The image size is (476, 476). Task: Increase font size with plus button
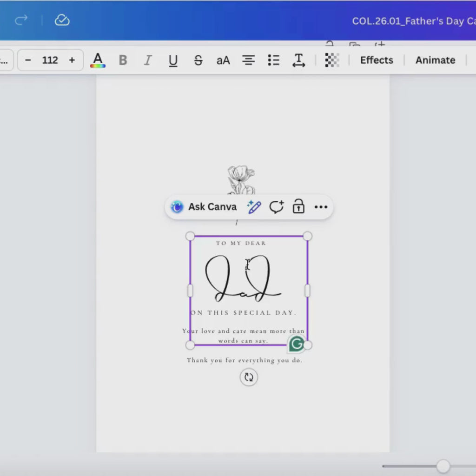(x=72, y=60)
